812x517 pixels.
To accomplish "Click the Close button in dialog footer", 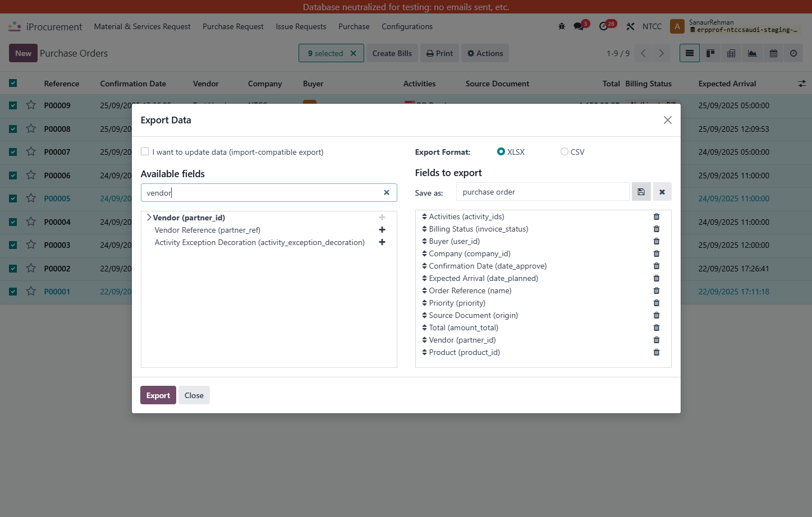I will pos(194,395).
